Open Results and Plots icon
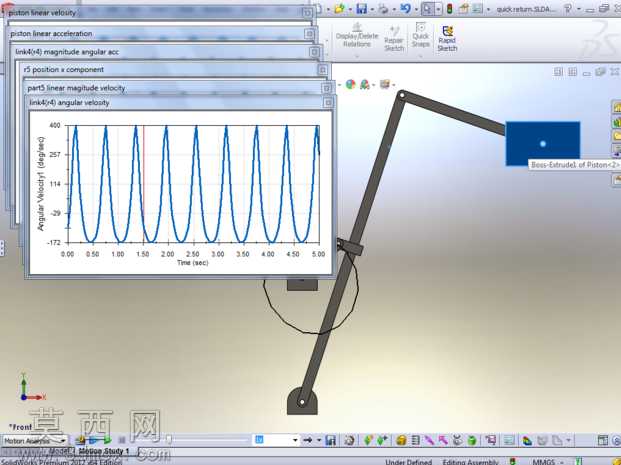 point(491,440)
